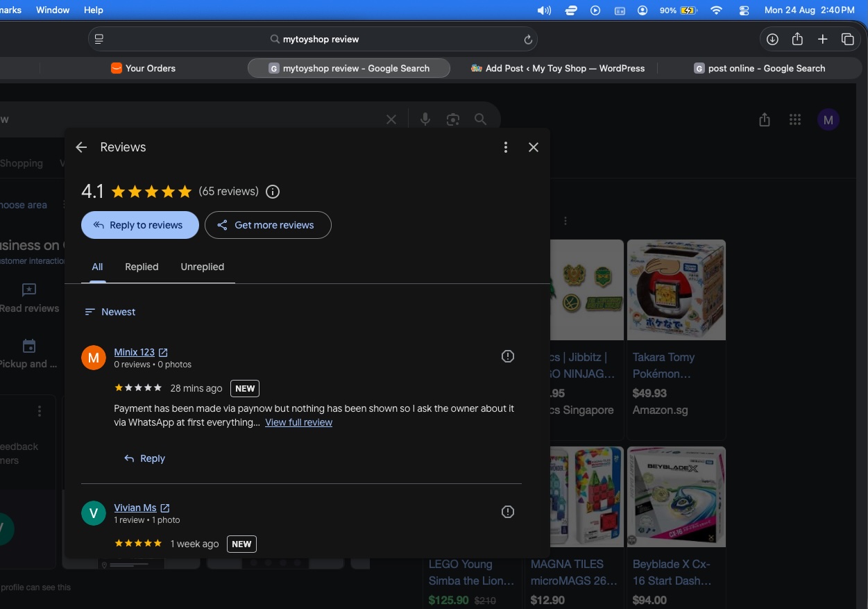This screenshot has height=609, width=868.
Task: Reply to Minix 123's review
Action: click(x=144, y=458)
